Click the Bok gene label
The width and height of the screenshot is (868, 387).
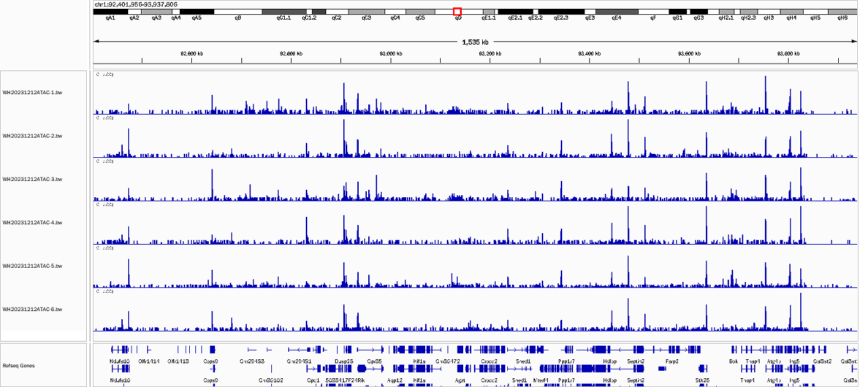point(733,361)
